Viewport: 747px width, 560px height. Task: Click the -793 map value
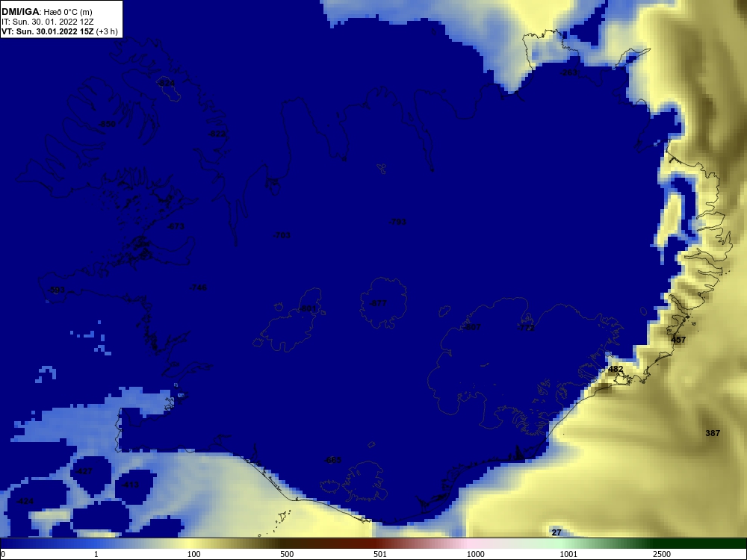[397, 222]
